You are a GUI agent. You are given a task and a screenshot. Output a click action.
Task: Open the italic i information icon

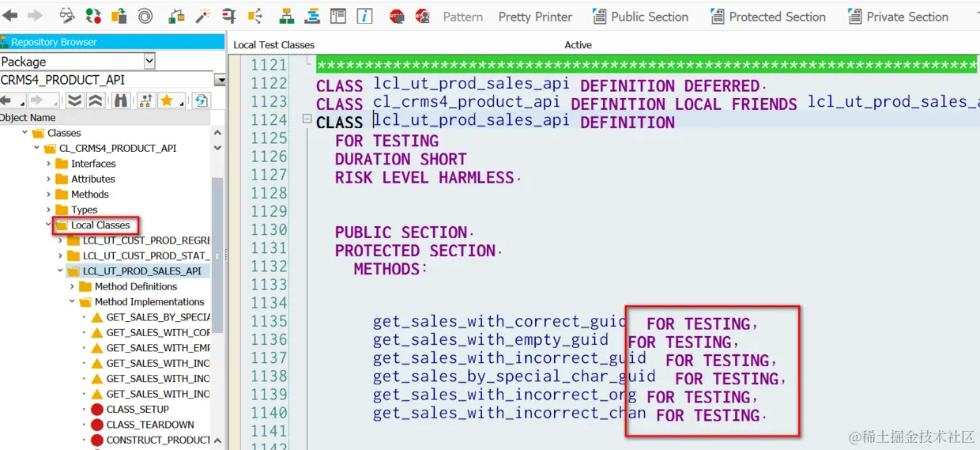[x=364, y=16]
